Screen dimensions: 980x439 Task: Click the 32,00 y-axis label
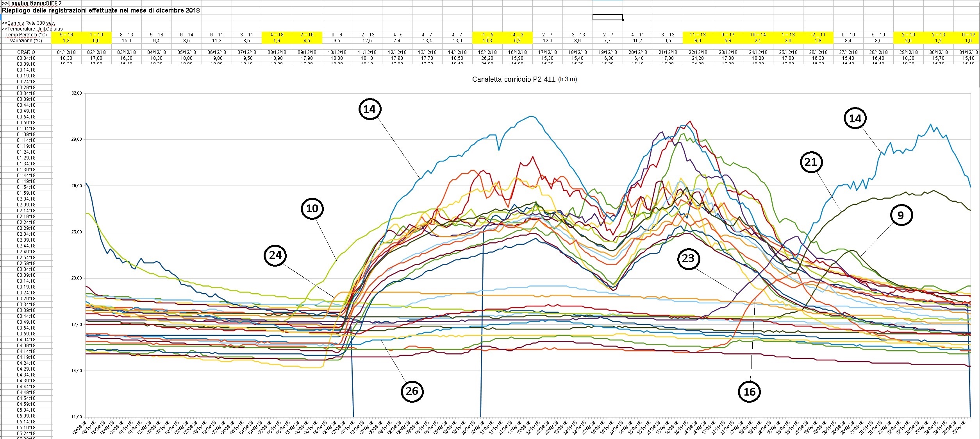tap(77, 93)
